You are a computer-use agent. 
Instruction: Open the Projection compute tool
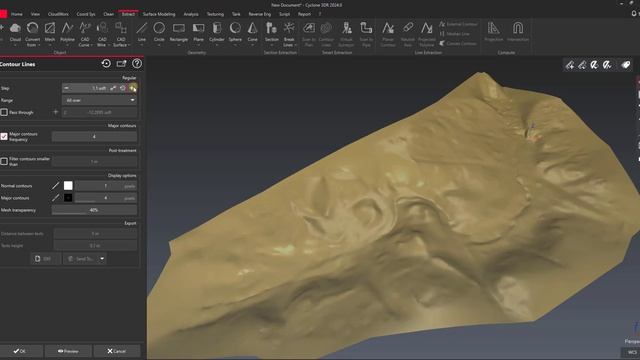(493, 32)
